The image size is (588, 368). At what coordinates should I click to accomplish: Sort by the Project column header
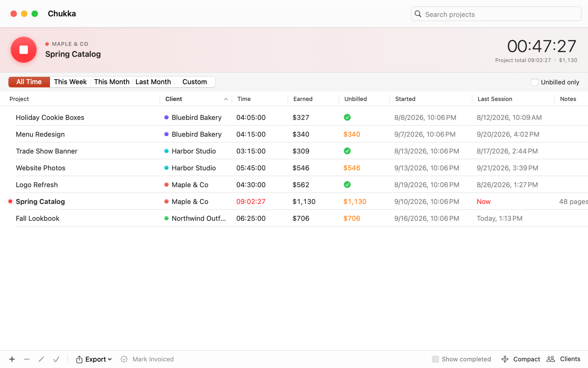coord(19,99)
